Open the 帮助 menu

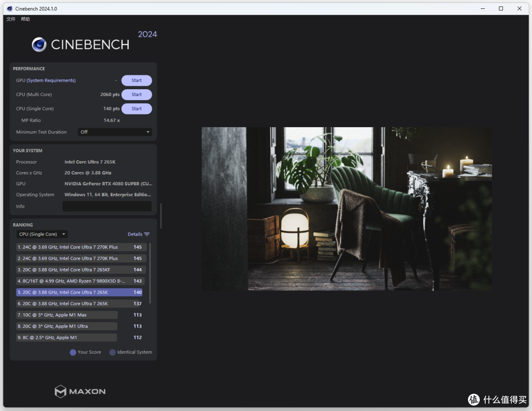26,19
